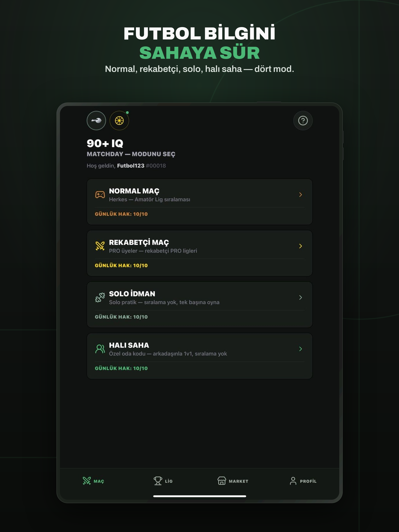Tap the trophy icon in Lig tab
This screenshot has height=532, width=399.
[x=158, y=481]
